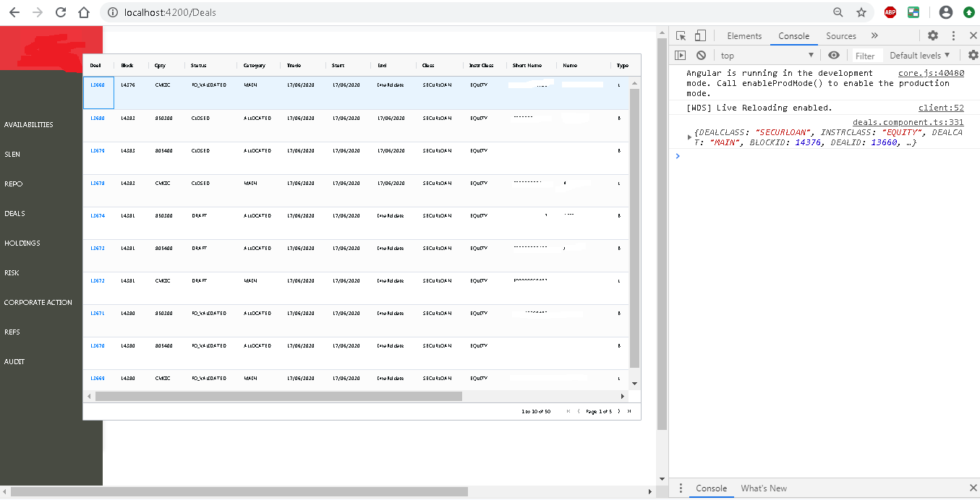The image size is (980, 500).
Task: Click the grid horizontal scrollbar thumb
Action: (278, 396)
